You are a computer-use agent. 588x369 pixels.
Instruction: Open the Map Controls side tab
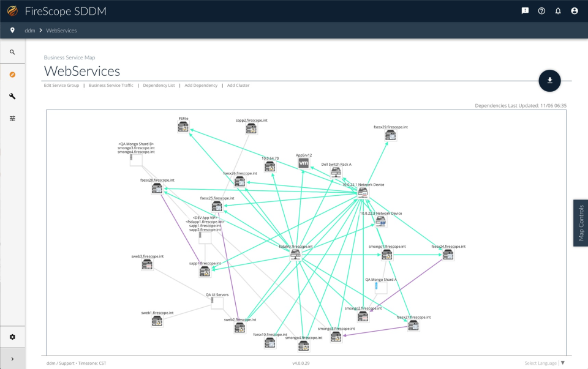click(x=581, y=223)
